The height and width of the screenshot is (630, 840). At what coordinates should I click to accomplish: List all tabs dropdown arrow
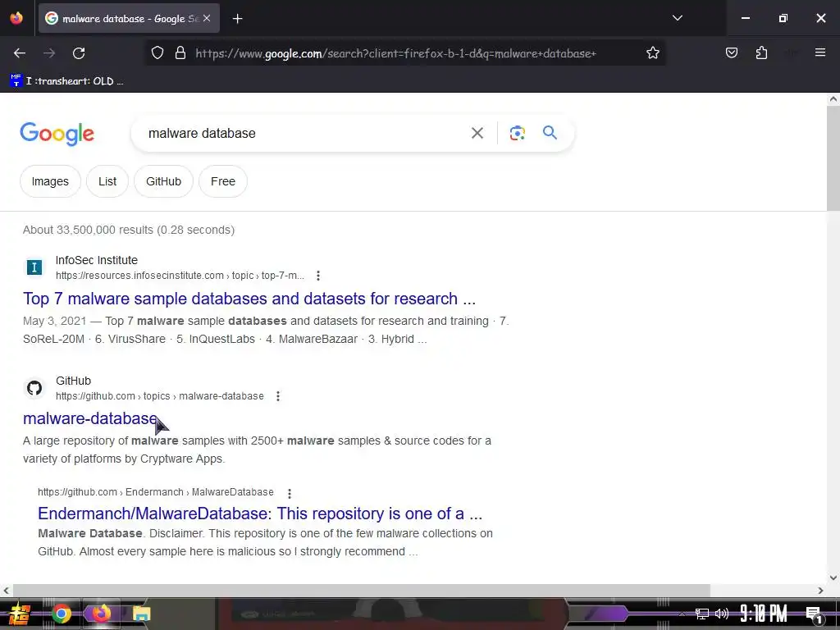pos(677,18)
